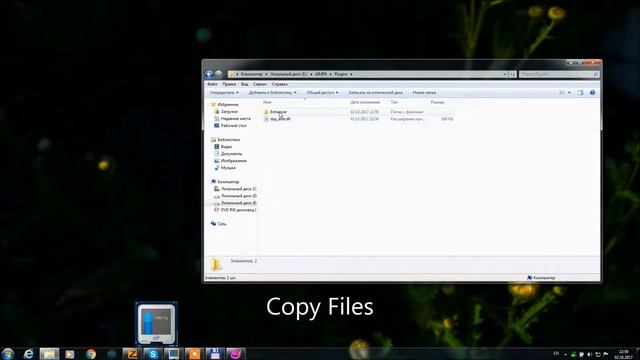Open the change view dropdown arrow
Viewport: 640px width, 360px height.
[x=569, y=93]
